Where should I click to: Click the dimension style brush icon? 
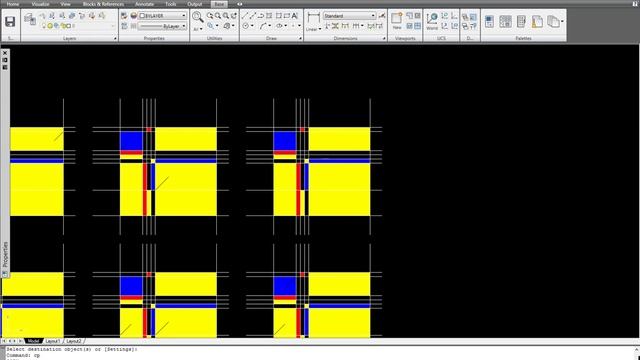(382, 16)
